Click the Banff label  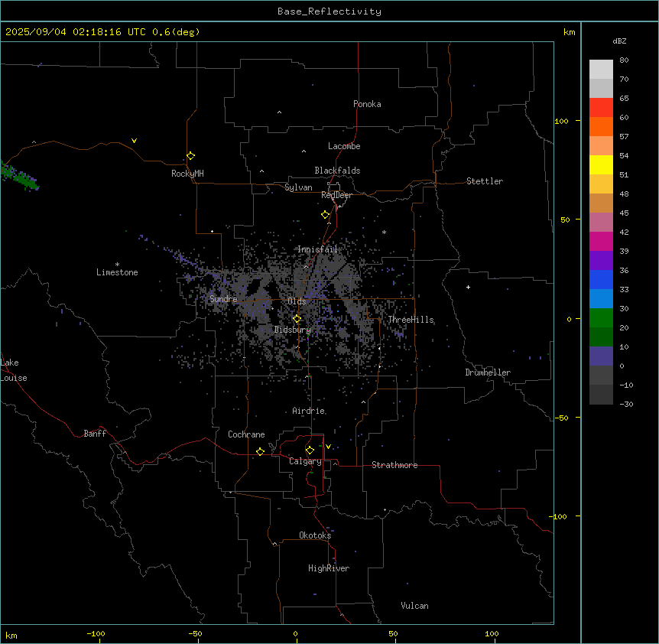(95, 434)
